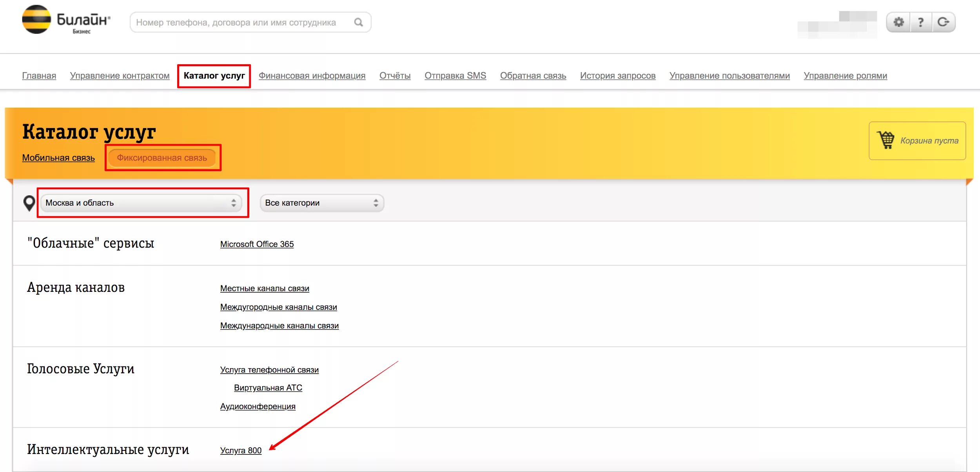Click the Интеллектуальные услуги category title
The height and width of the screenshot is (472, 980).
click(x=108, y=450)
